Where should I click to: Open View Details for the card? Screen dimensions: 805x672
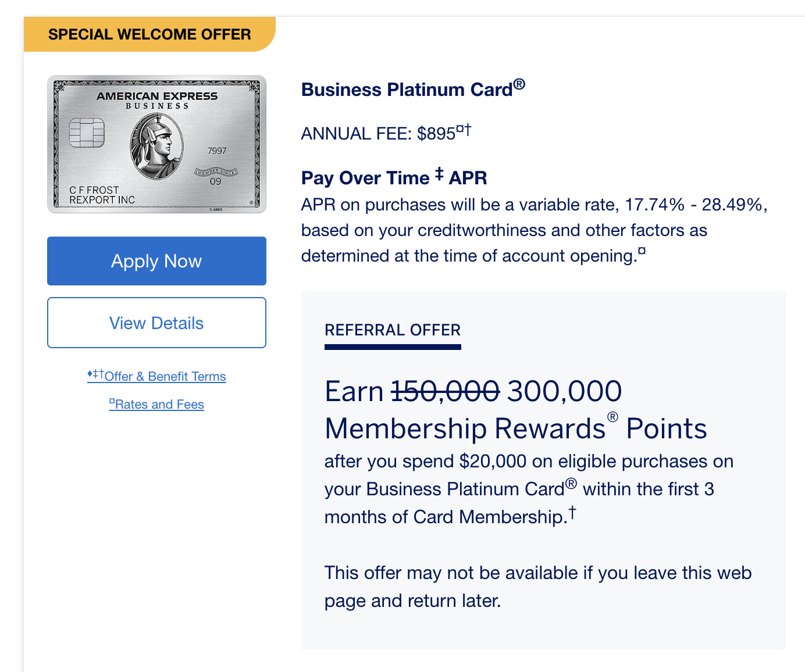(x=156, y=323)
